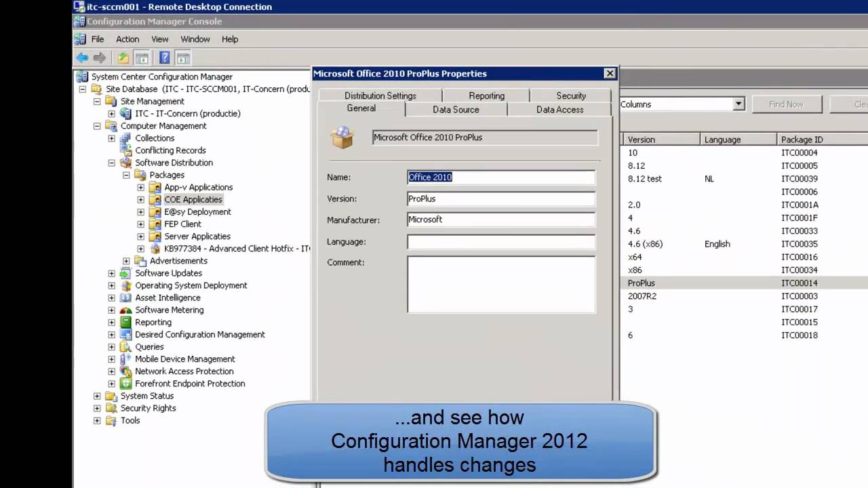868x488 pixels.
Task: Click the Network Access Protection icon
Action: click(x=125, y=371)
